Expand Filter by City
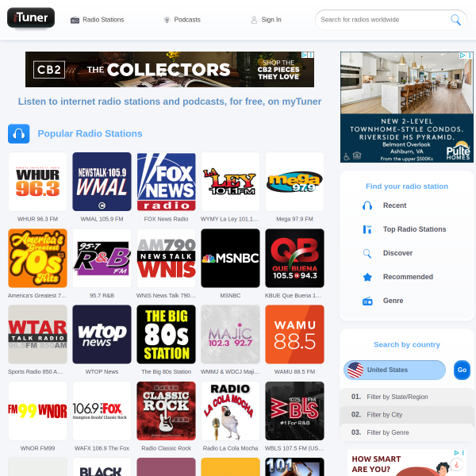 (x=407, y=415)
